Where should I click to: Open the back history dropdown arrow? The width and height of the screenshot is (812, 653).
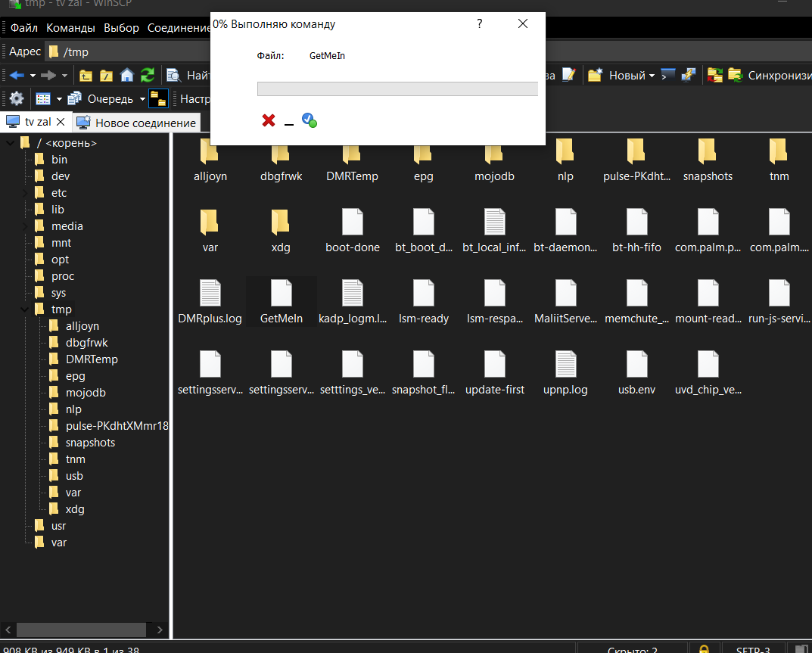pos(33,76)
